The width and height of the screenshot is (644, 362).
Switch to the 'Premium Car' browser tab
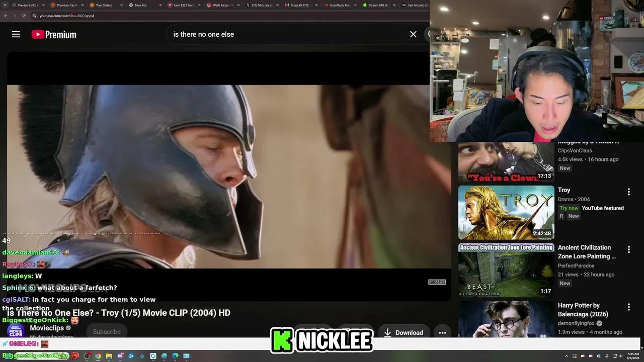point(66,5)
